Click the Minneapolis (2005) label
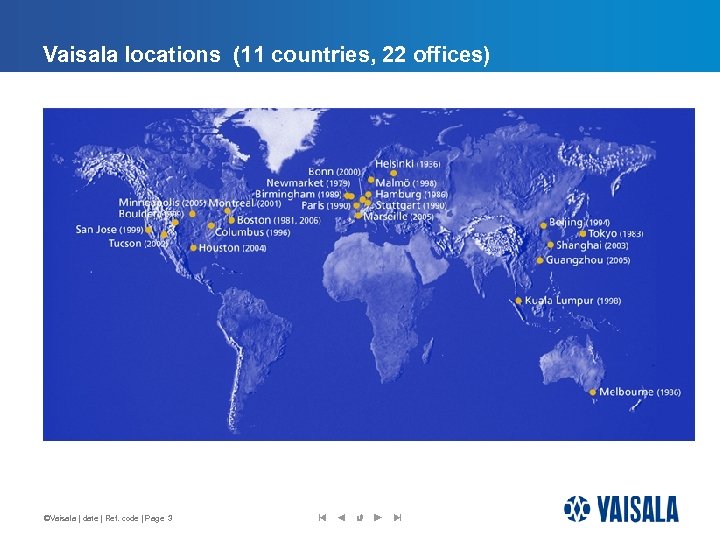Image resolution: width=720 pixels, height=540 pixels. coord(162,202)
